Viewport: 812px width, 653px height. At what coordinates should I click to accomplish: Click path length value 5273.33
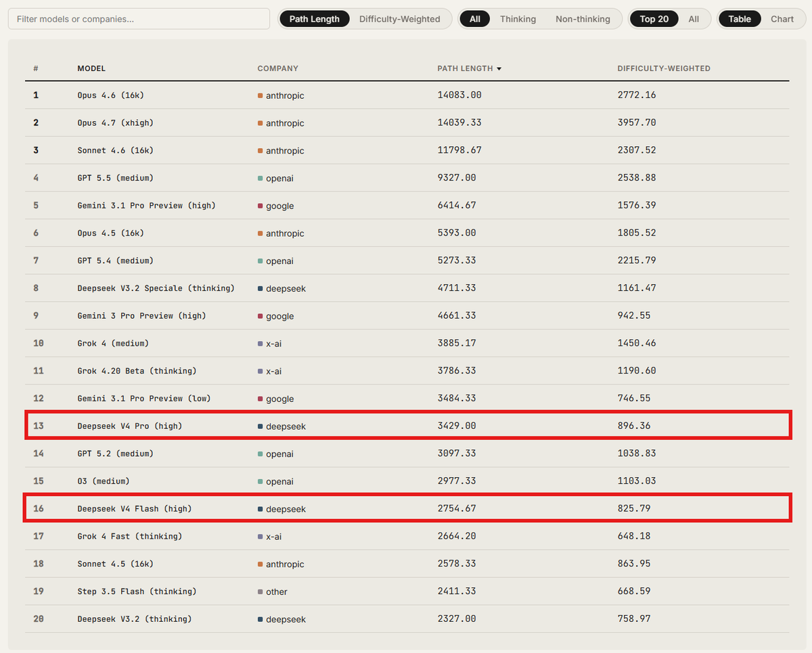coord(457,261)
